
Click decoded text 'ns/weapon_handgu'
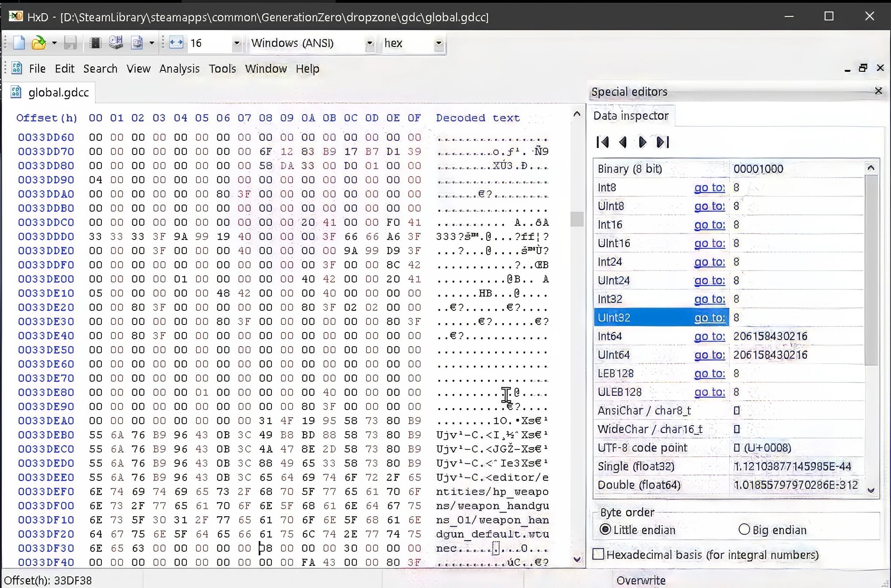click(492, 506)
